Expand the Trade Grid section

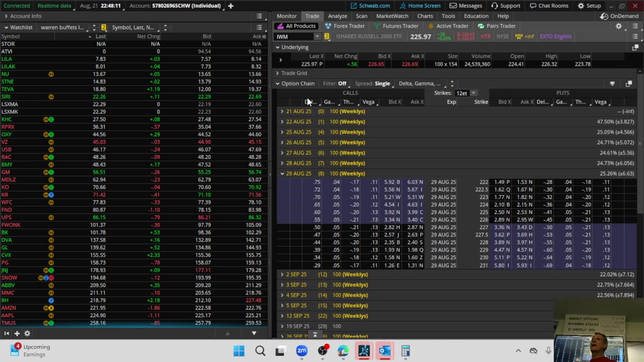coord(277,73)
